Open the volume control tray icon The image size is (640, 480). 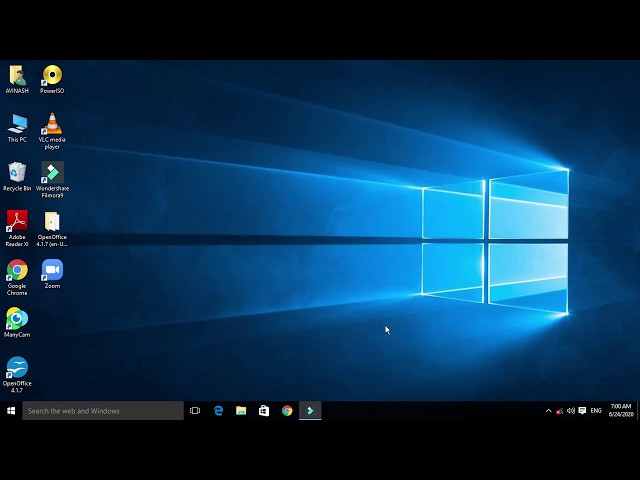pos(571,411)
